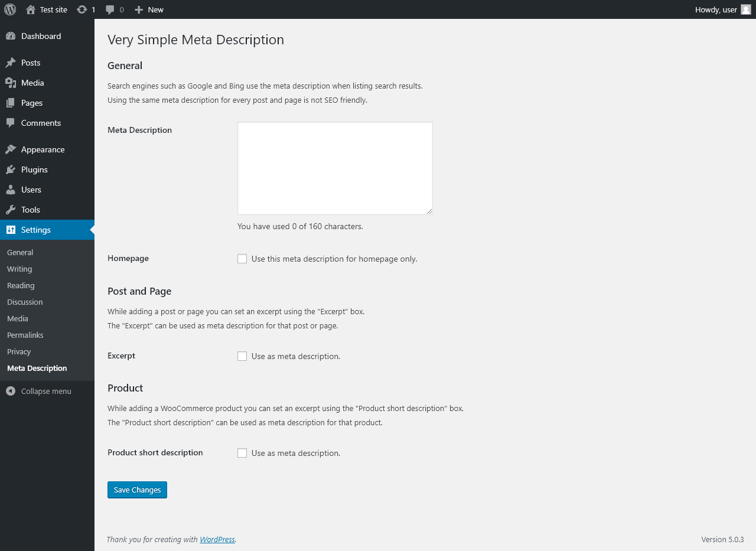The width and height of the screenshot is (756, 551).
Task: Enable meta description for homepage only
Action: [242, 259]
